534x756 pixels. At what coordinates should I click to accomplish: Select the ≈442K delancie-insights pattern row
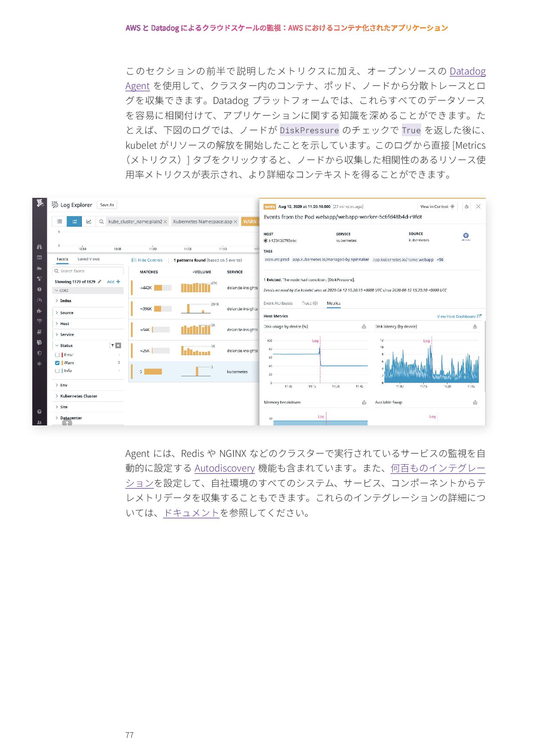click(x=194, y=288)
